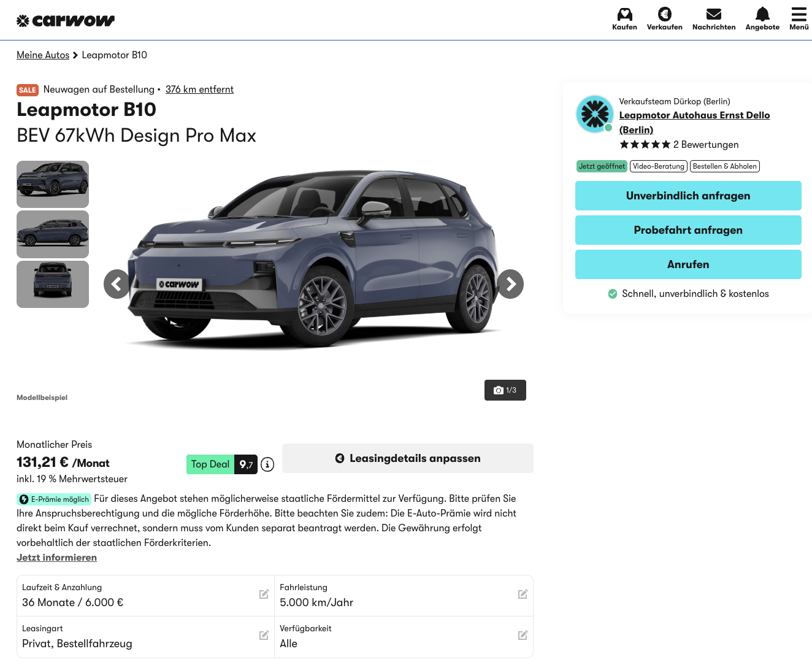The width and height of the screenshot is (812, 665).
Task: Edit Laufzeit & Anzahlung setting
Action: pos(264,594)
